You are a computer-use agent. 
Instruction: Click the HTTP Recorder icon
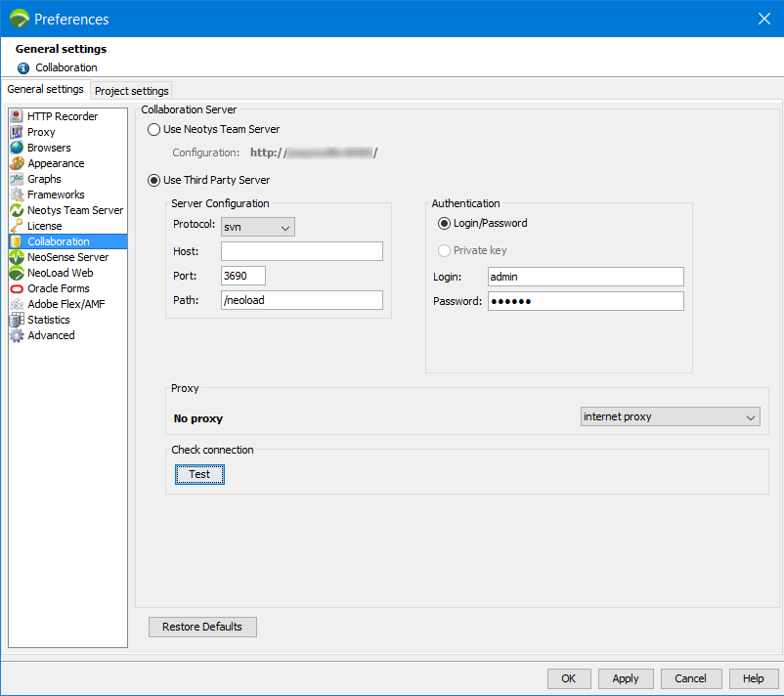(17, 116)
